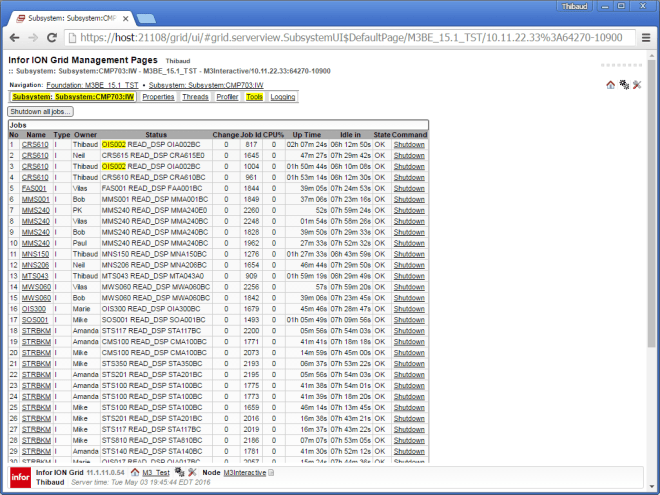
Task: Open the gears configuration icon at top right
Action: pos(624,85)
